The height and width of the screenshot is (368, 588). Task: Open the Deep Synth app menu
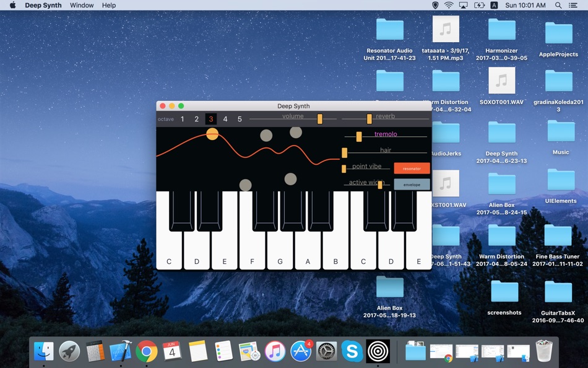point(43,5)
